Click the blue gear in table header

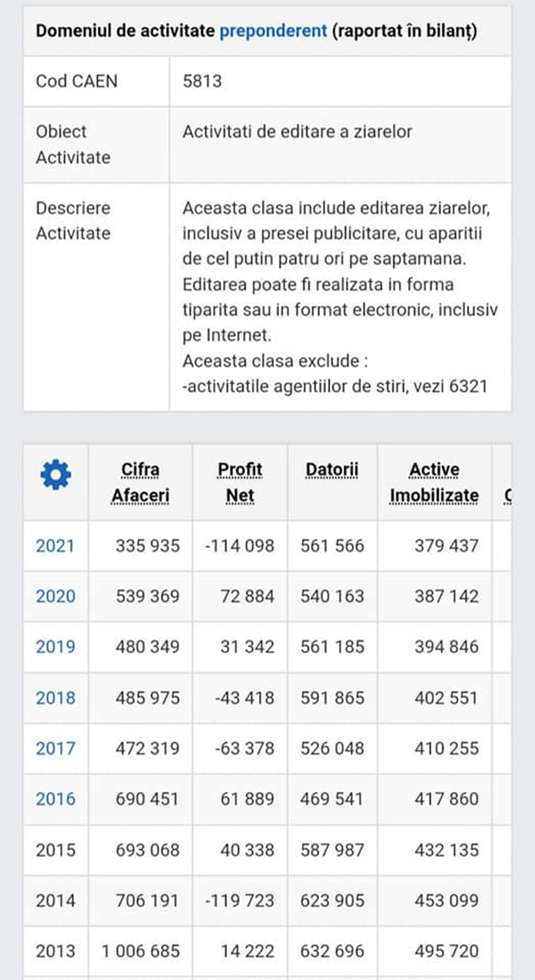coord(54,474)
